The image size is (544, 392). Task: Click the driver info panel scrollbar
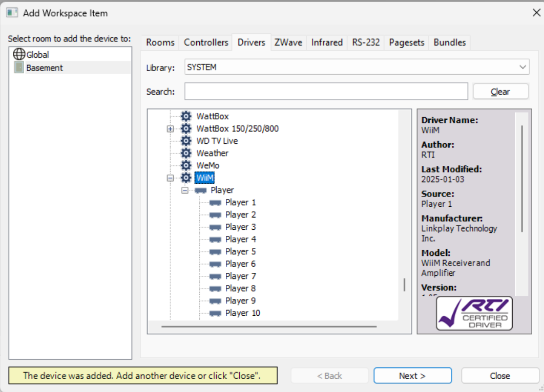[522, 179]
